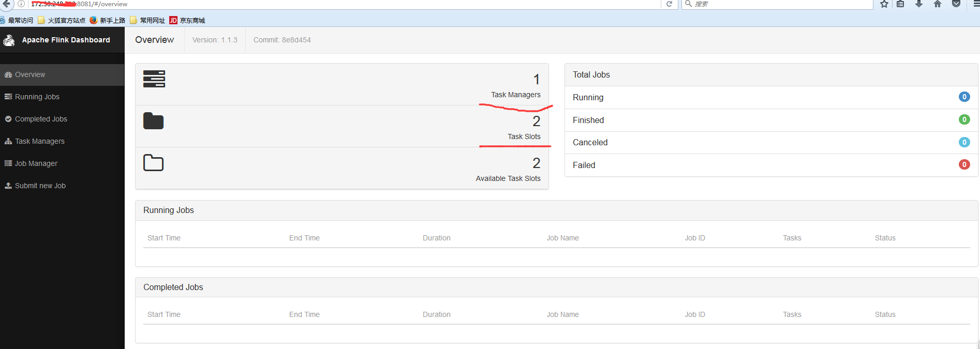Click the Running row in Total Jobs
Viewport: 980px width, 349px height.
771,97
